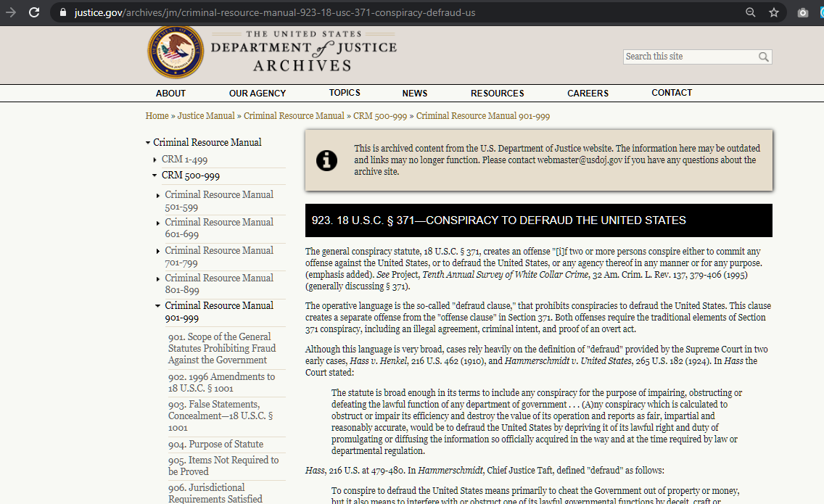Screen dimensions: 824x504
Task: Open 903. False Statements, Concealment link
Action: point(221,416)
